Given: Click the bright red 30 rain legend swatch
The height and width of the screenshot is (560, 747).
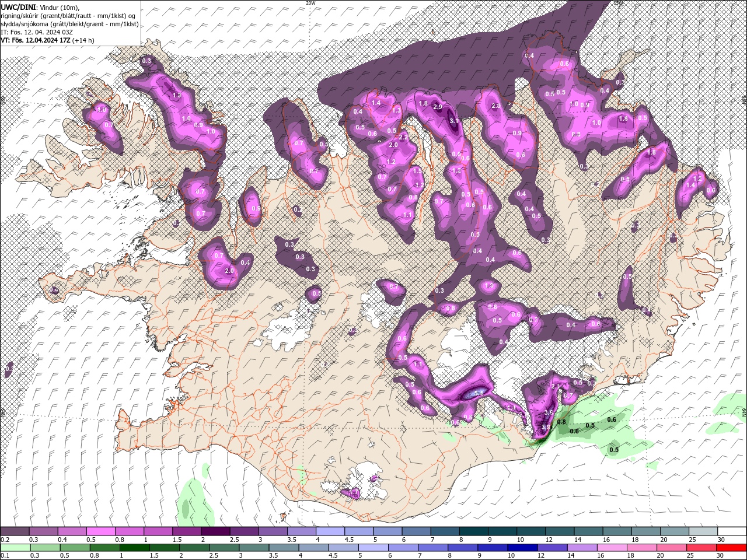Looking at the screenshot, I should (x=731, y=548).
